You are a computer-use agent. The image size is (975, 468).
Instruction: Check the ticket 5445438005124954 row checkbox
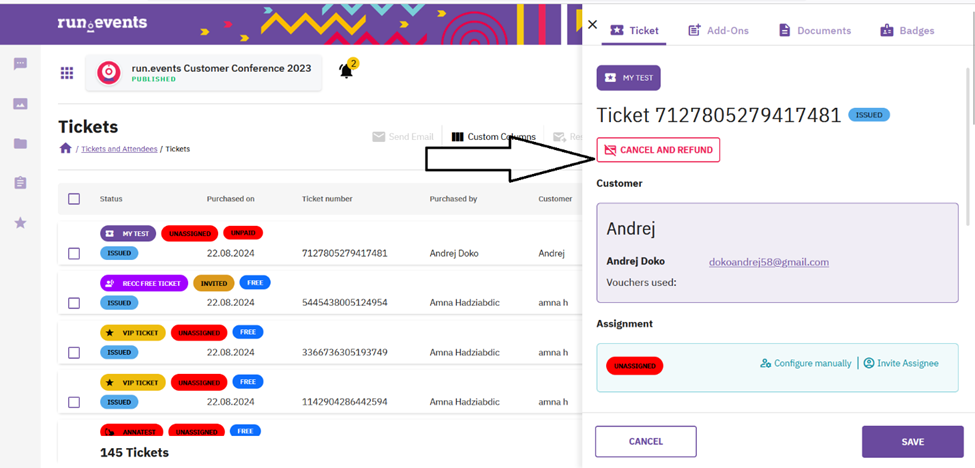click(74, 303)
